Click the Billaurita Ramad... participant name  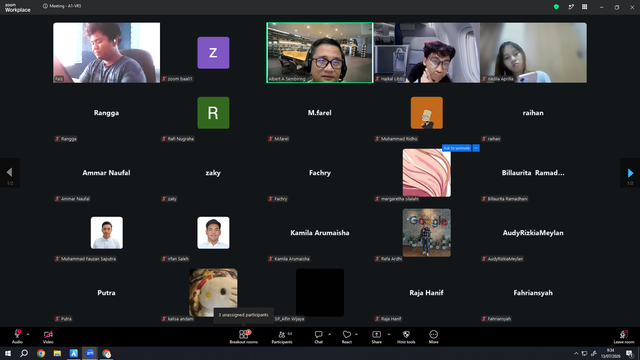[533, 173]
